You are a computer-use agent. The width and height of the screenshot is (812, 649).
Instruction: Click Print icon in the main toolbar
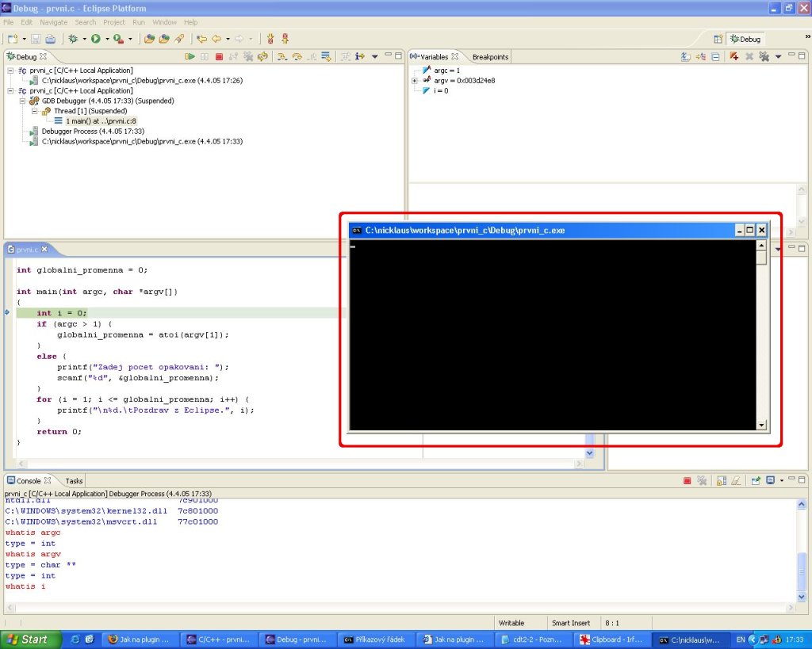coord(50,39)
